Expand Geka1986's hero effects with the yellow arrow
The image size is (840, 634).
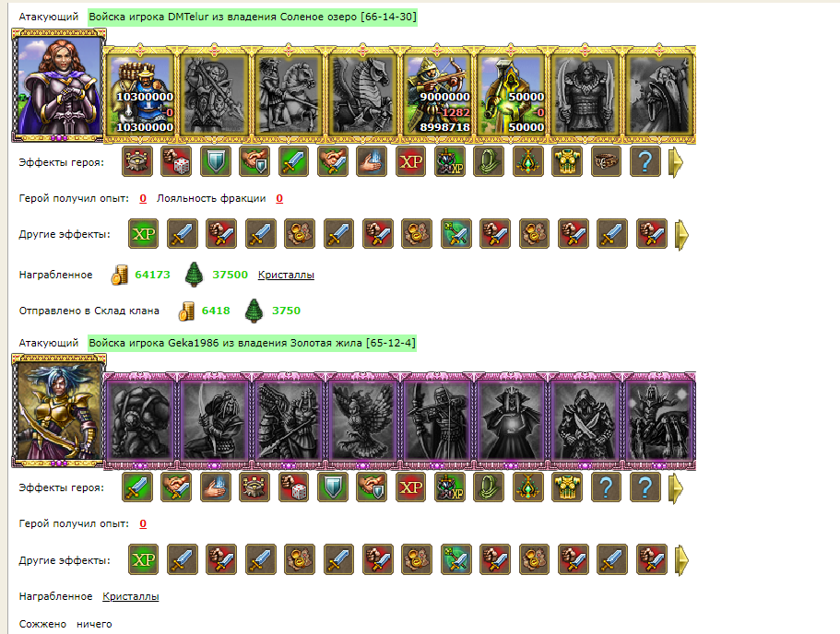pos(676,487)
